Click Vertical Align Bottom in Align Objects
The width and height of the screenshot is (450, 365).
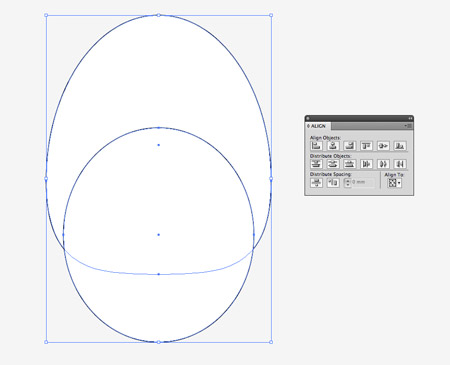tap(400, 146)
